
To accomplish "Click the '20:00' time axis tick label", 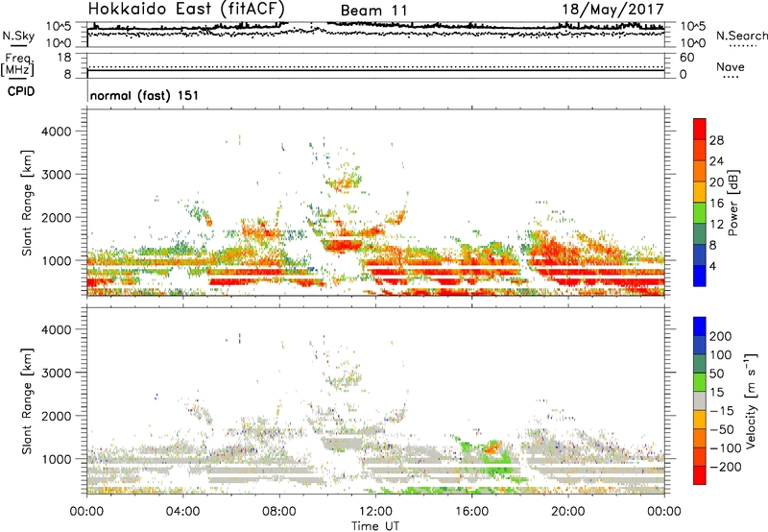I will 567,512.
